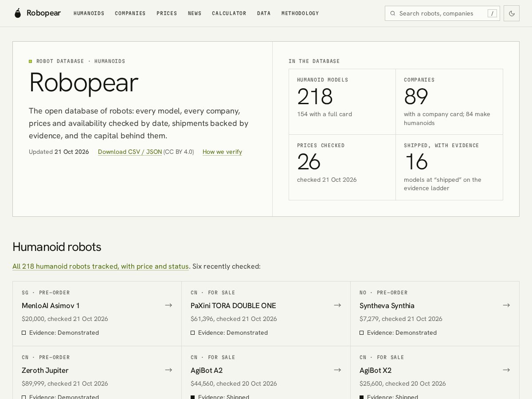Open the AgiBot A2 title

point(207,370)
